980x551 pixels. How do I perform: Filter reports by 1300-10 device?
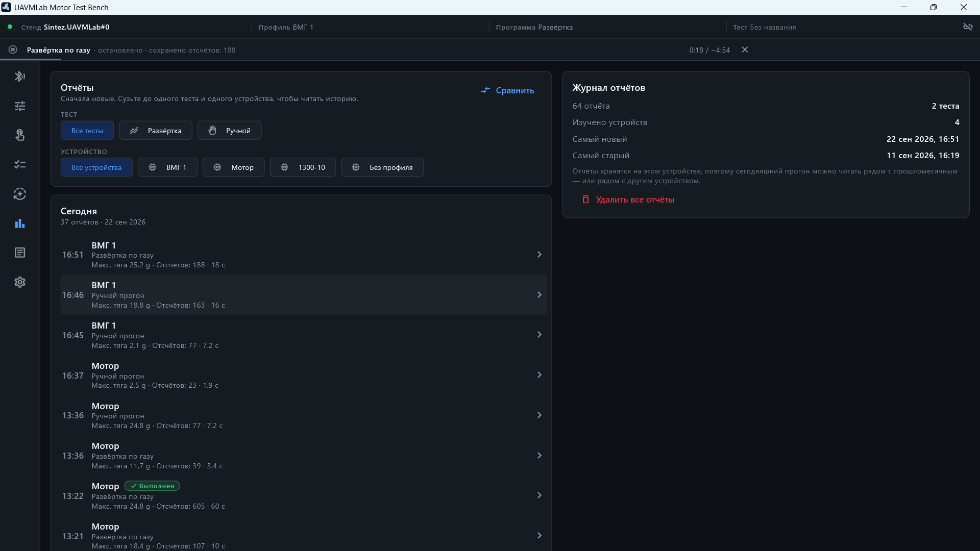coord(303,167)
